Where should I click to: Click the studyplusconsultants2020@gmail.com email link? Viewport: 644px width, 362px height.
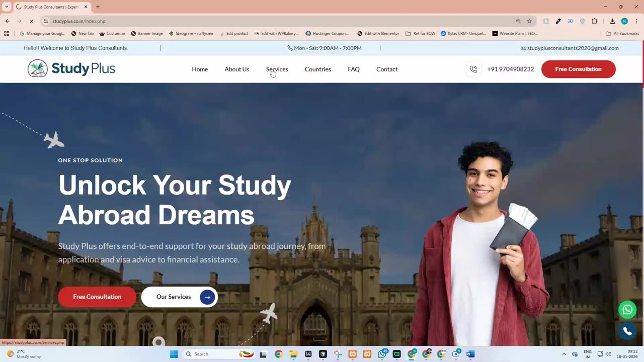[570, 48]
